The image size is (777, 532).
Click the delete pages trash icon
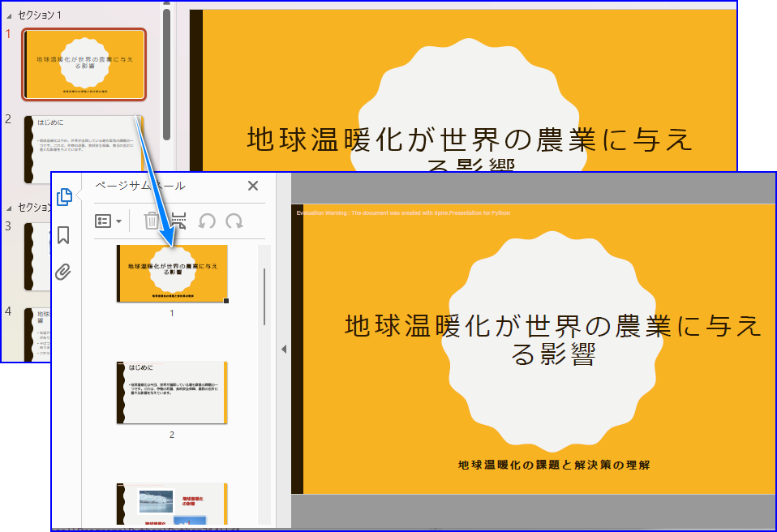point(152,221)
